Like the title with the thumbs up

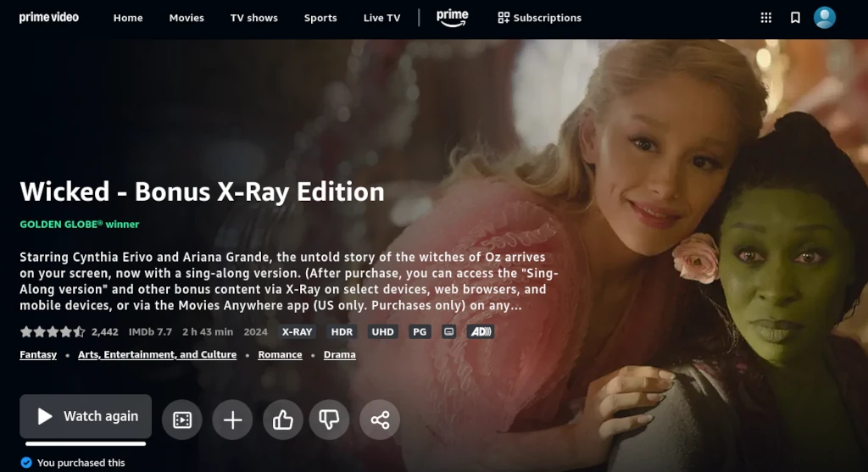click(283, 420)
